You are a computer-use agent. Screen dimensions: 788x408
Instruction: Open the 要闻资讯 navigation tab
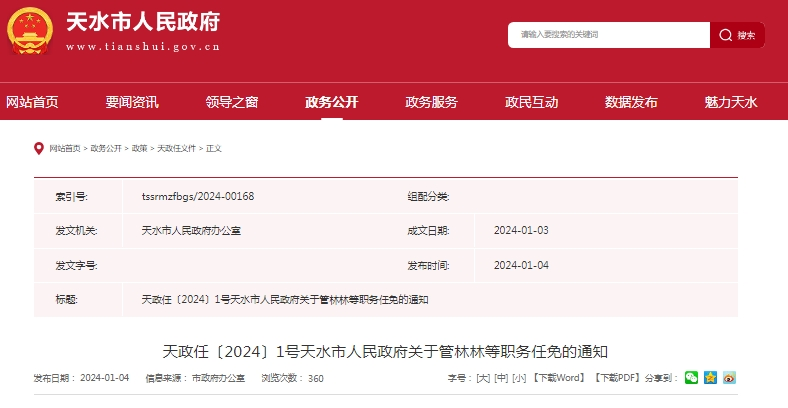click(x=132, y=102)
